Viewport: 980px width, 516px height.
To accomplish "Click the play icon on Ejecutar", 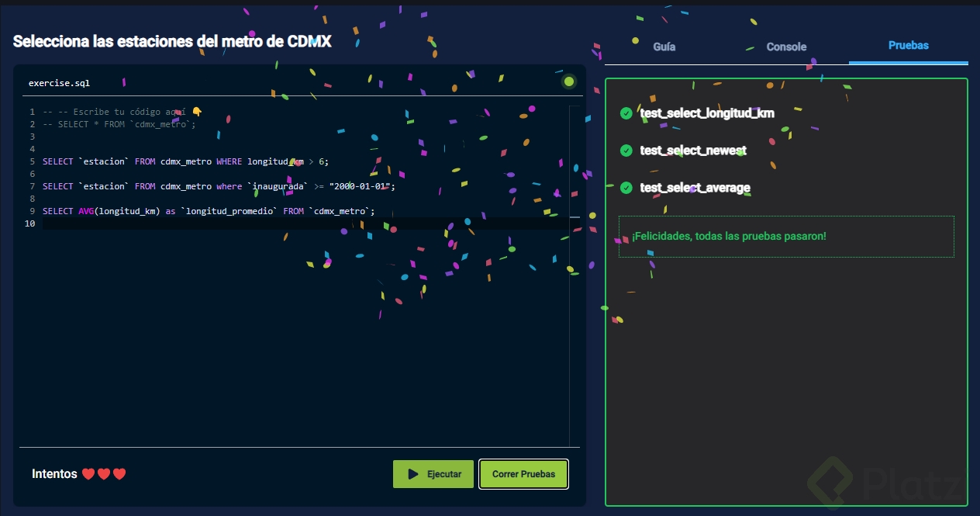I will click(x=413, y=474).
